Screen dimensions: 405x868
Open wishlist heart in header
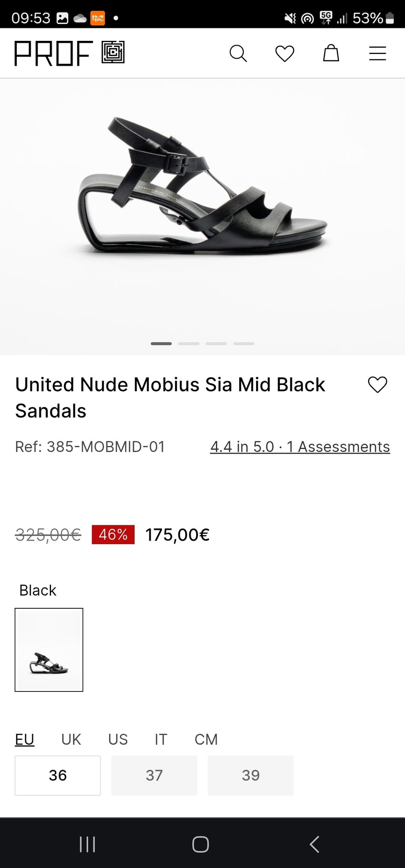[x=285, y=54]
